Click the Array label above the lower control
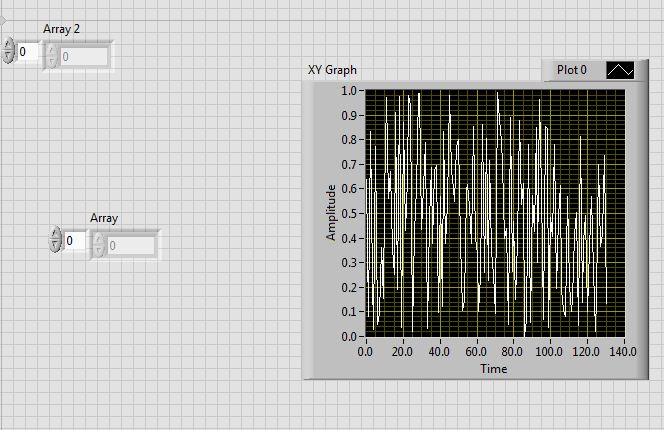Screen dimensions: 664x430 click(104, 218)
